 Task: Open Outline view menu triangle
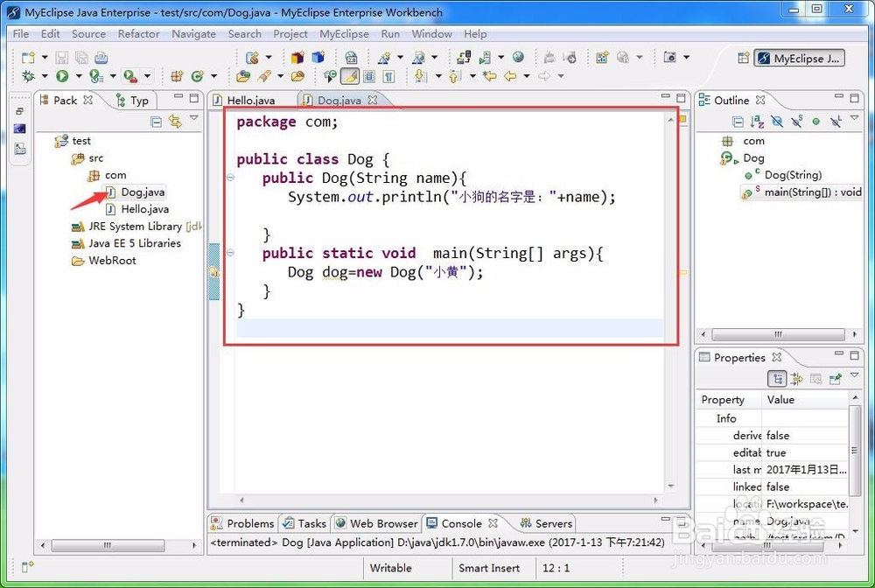coord(854,118)
